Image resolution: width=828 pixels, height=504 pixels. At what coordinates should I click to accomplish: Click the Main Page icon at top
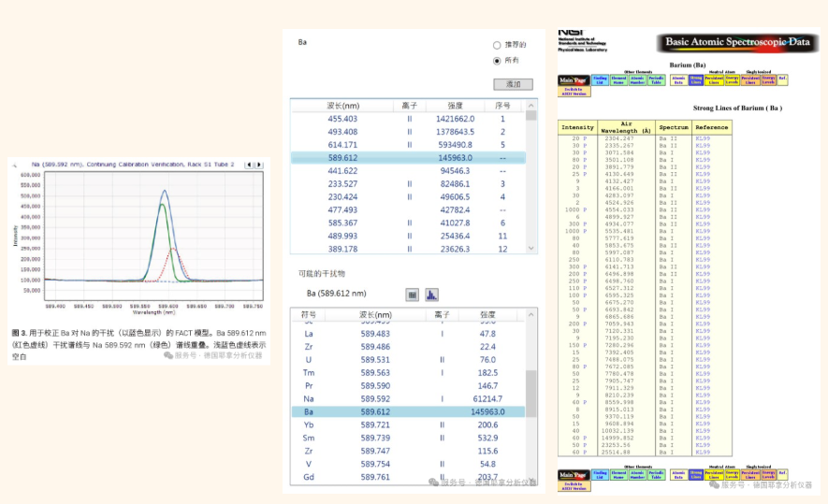[x=573, y=80]
